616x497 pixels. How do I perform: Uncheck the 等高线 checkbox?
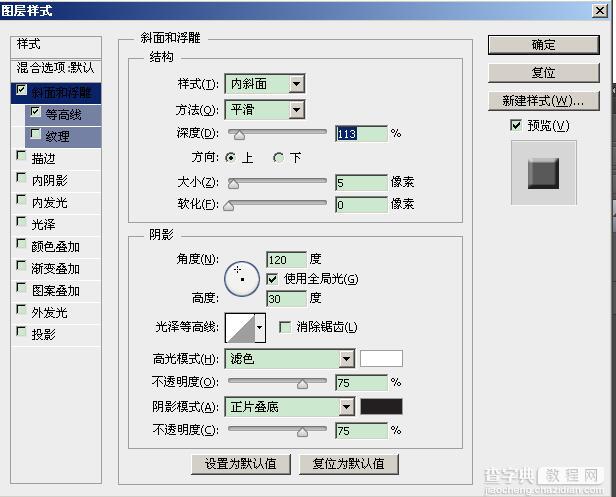[x=35, y=112]
